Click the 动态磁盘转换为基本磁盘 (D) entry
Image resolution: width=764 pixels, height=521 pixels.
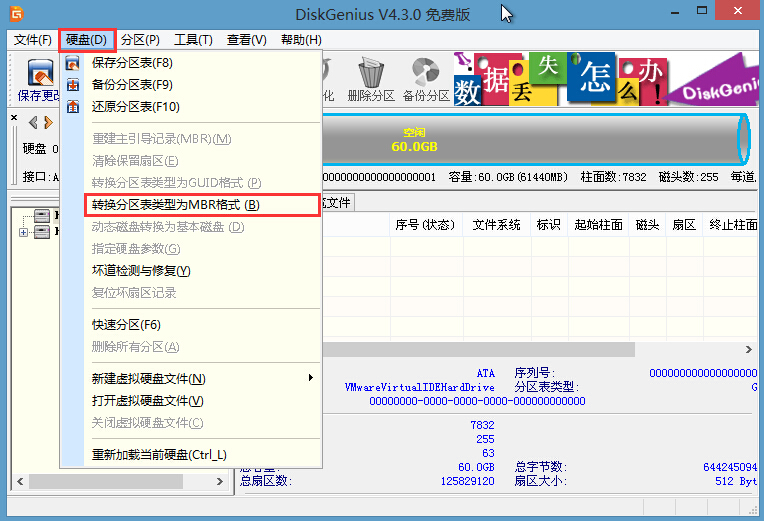click(x=191, y=227)
